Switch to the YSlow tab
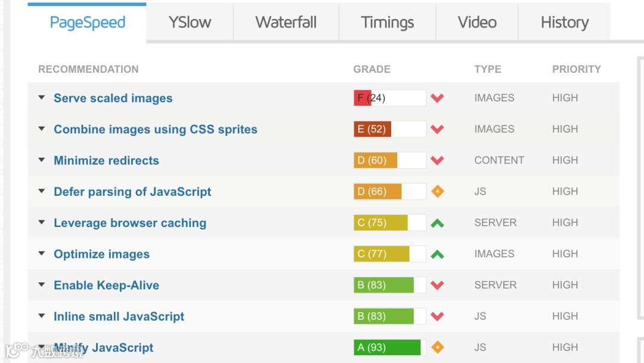This screenshot has width=644, height=363. pos(190,23)
